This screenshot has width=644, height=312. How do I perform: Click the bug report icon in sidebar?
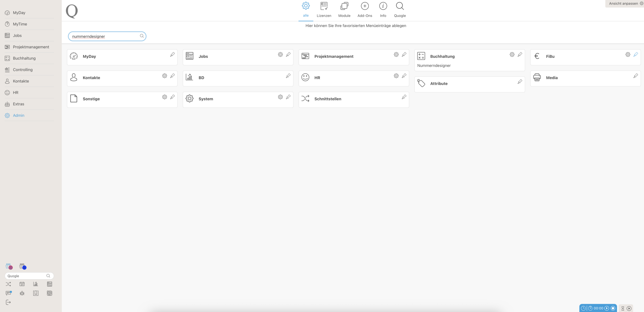[22, 293]
